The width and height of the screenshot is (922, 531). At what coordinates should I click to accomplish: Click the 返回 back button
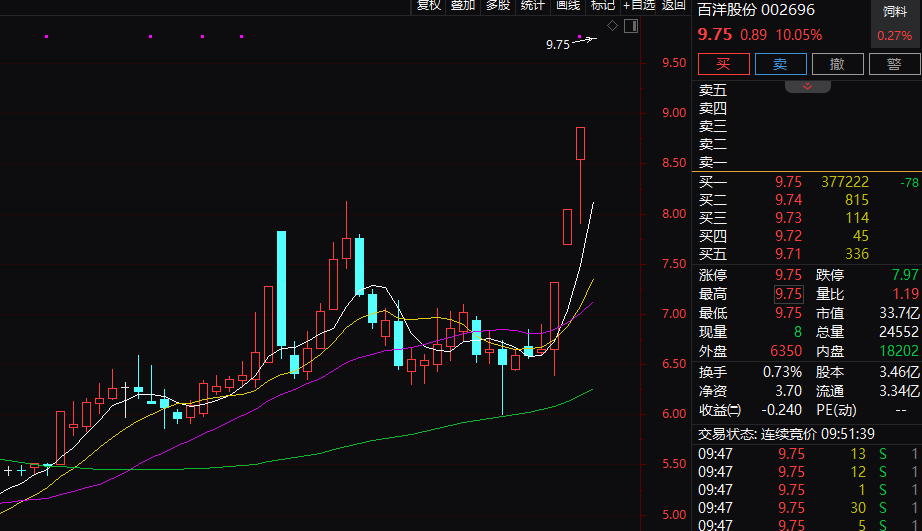pos(673,5)
